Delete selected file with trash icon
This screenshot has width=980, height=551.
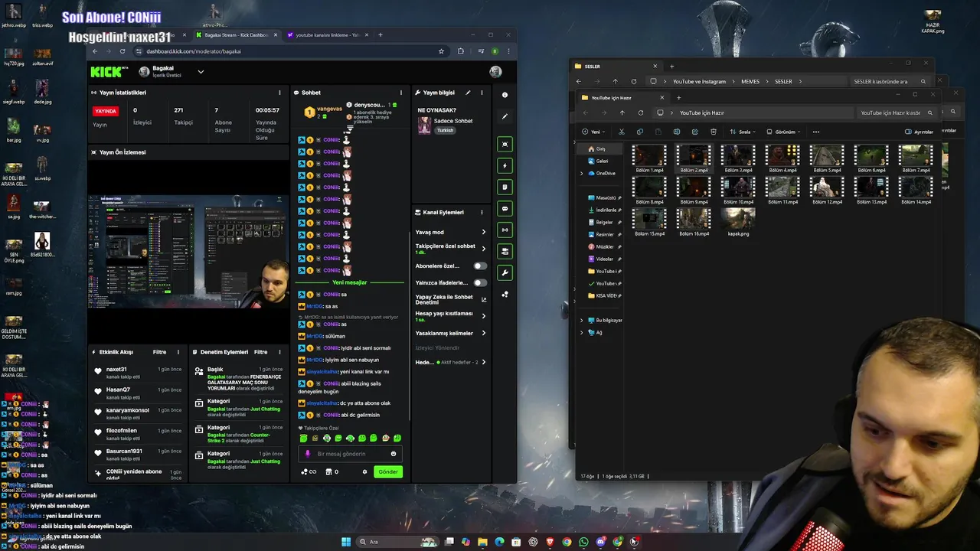(x=714, y=132)
